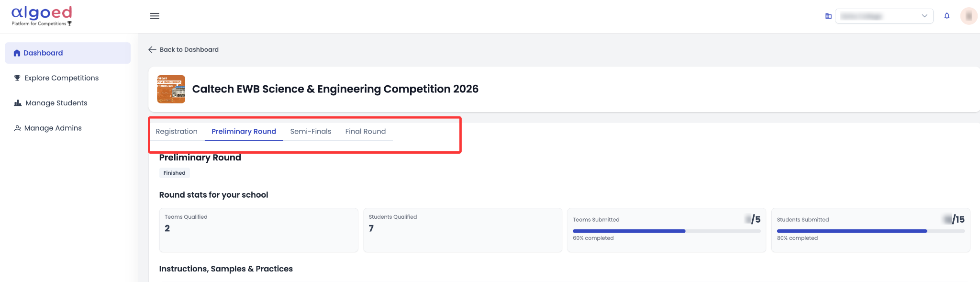980x282 pixels.
Task: Click the algoed logo
Action: 42,16
